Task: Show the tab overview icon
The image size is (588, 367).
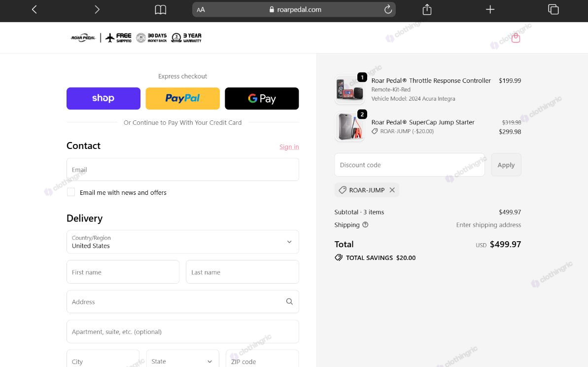Action: [553, 9]
